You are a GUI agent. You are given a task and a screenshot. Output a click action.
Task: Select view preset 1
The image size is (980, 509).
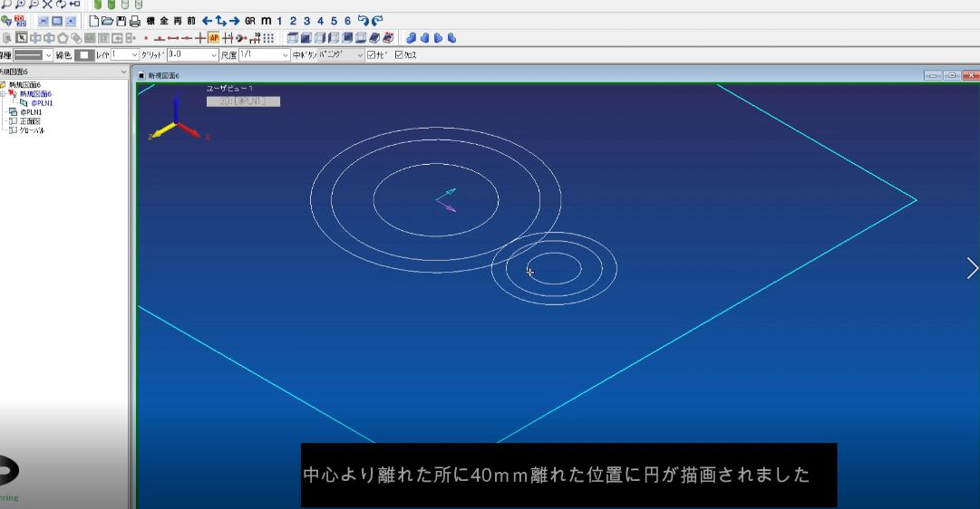[279, 21]
